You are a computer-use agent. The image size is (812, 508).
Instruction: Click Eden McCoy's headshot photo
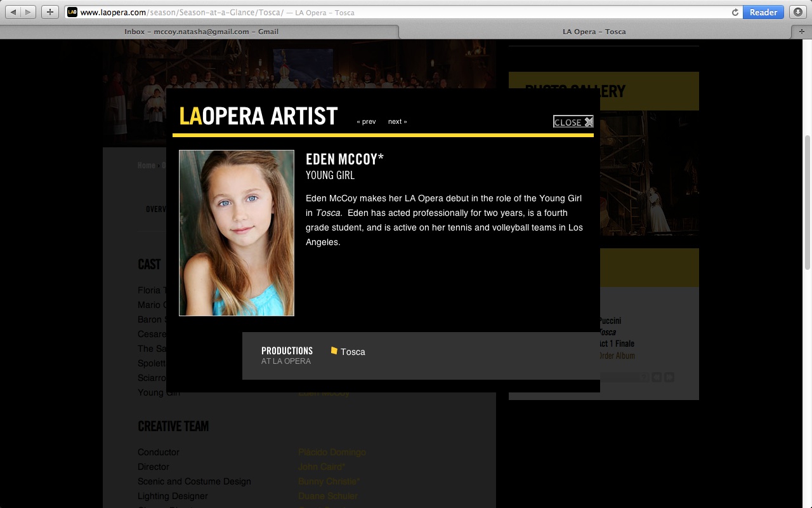coord(237,233)
